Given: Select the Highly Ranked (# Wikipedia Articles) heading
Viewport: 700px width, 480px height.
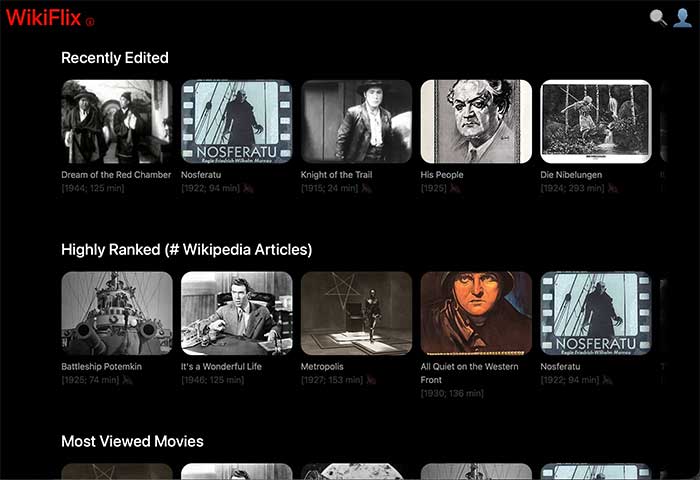Looking at the screenshot, I should tap(187, 250).
